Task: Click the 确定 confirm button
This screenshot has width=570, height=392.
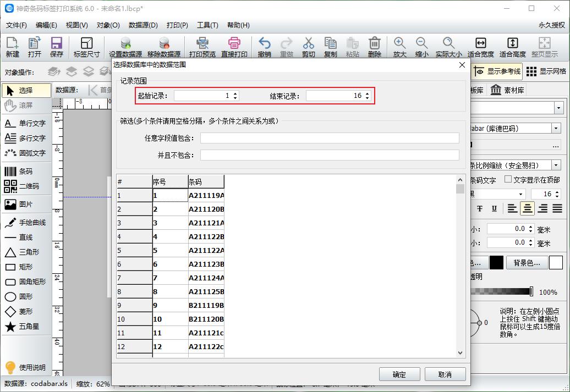Action: [399, 374]
